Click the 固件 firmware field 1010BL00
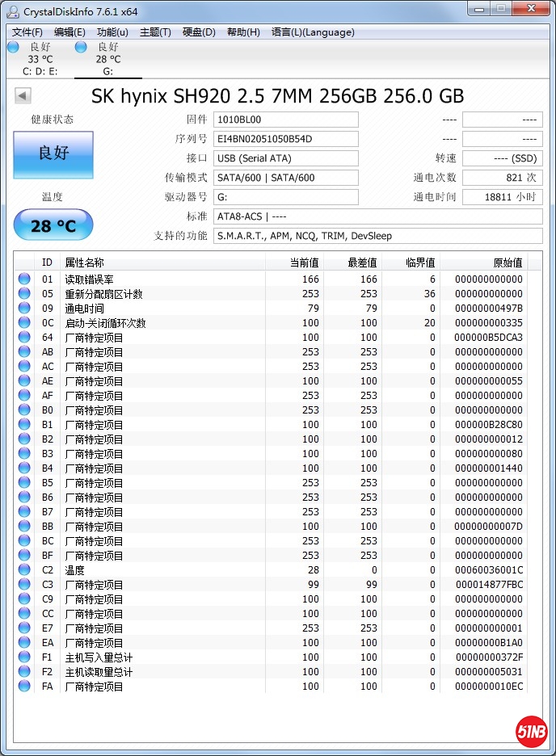 tap(285, 120)
